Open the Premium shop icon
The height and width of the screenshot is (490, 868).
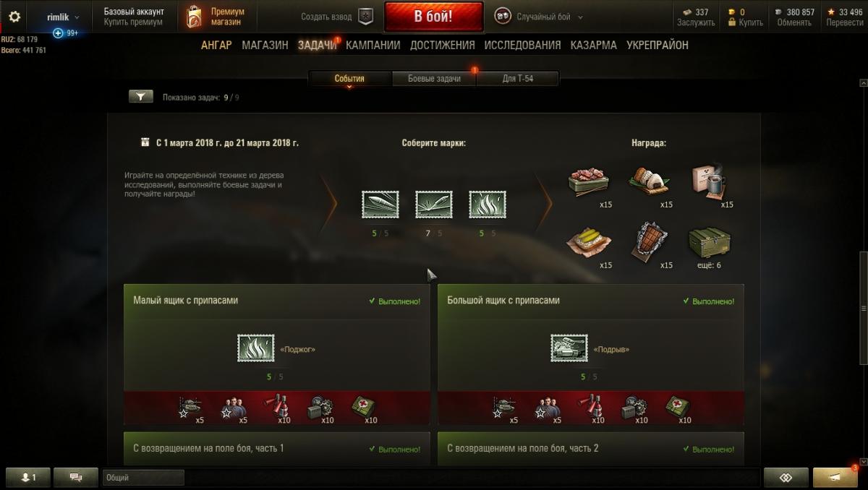click(x=194, y=17)
